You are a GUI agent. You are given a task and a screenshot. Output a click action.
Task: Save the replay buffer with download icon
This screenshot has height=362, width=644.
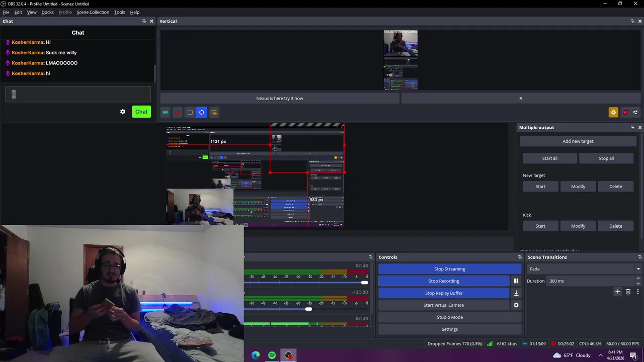[516, 293]
